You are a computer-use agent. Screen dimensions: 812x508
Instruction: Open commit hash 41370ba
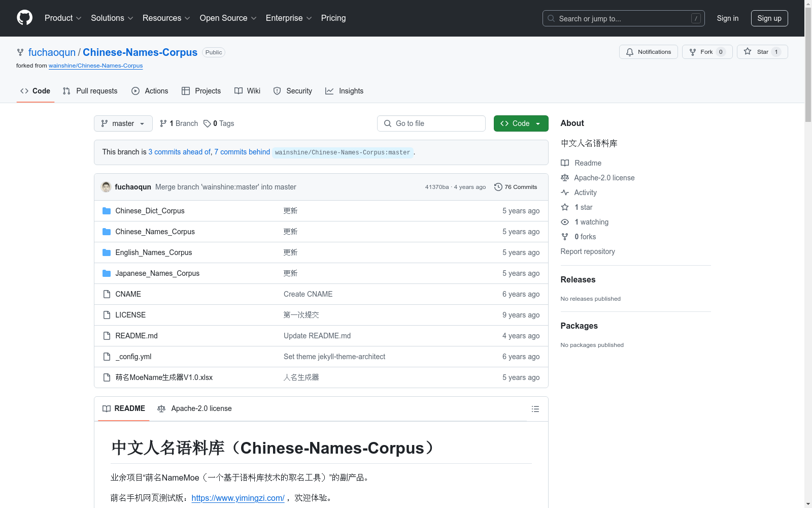point(437,187)
